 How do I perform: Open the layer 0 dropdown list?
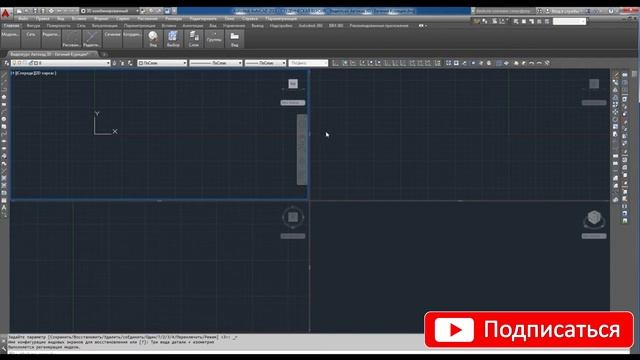coord(60,63)
